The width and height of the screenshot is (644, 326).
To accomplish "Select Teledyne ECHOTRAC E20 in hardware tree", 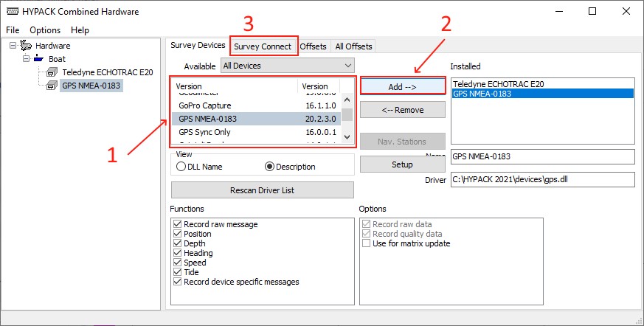I will click(108, 72).
